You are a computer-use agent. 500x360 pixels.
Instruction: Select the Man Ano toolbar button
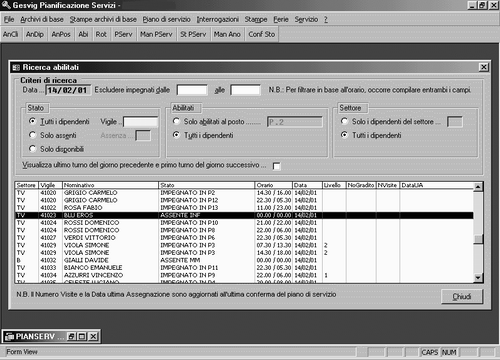click(x=227, y=34)
